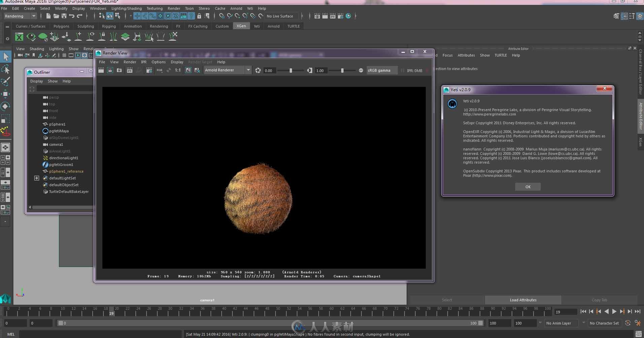Click the play forwards button
This screenshot has height=338, width=644.
point(614,312)
